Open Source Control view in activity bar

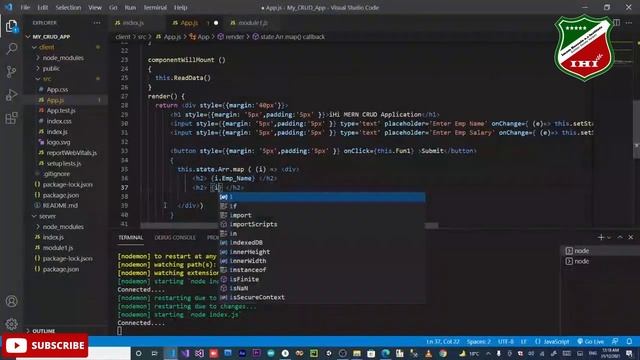click(x=11, y=72)
